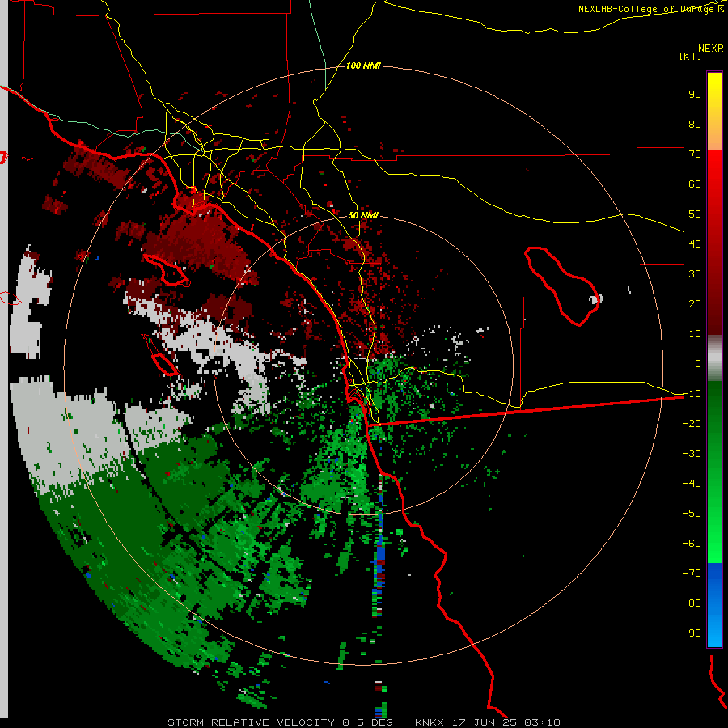Click the -70 knot tick label on scale
This screenshot has height=728, width=728.
tap(692, 574)
